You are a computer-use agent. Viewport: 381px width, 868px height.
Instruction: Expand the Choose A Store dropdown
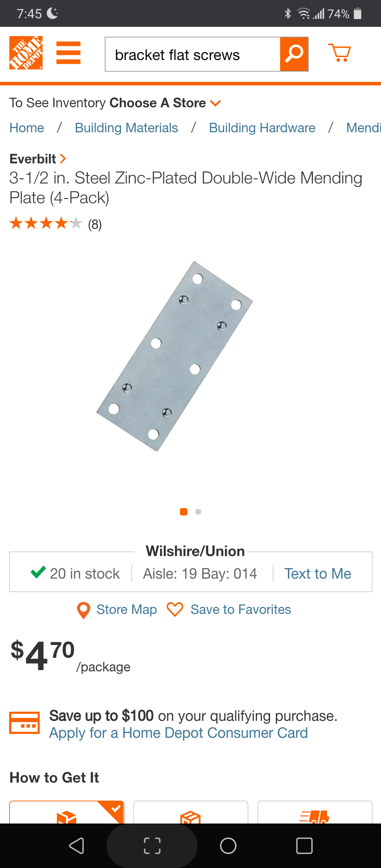pyautogui.click(x=215, y=103)
